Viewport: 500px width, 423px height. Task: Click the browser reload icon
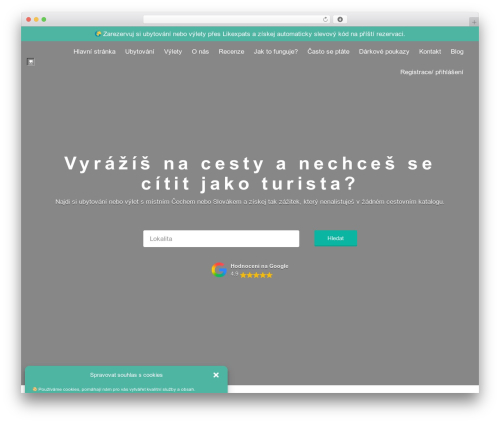pos(325,20)
